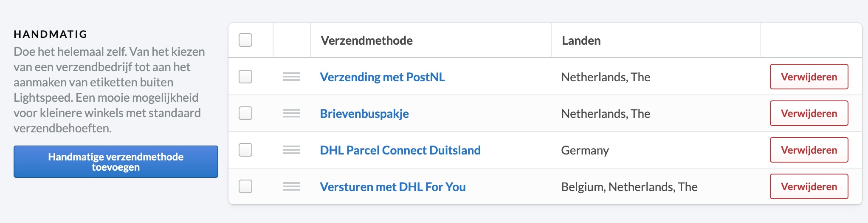The image size is (868, 223).
Task: Click the Verzendmethode column header
Action: tap(367, 40)
